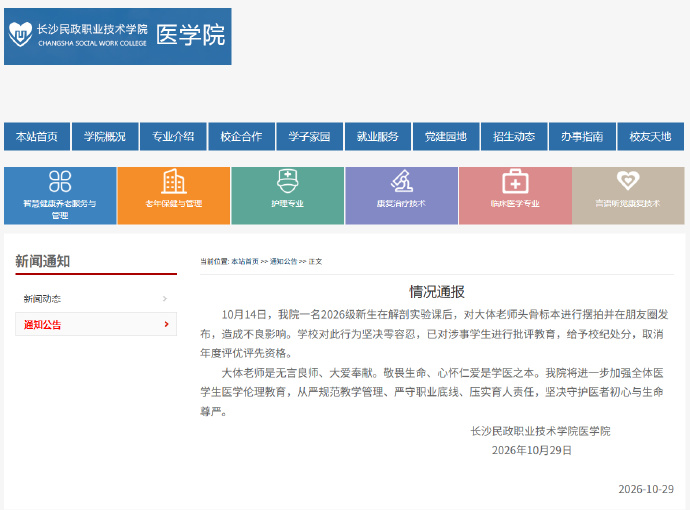
Task: Select the building icon for 老年保健与管理
Action: 174,181
